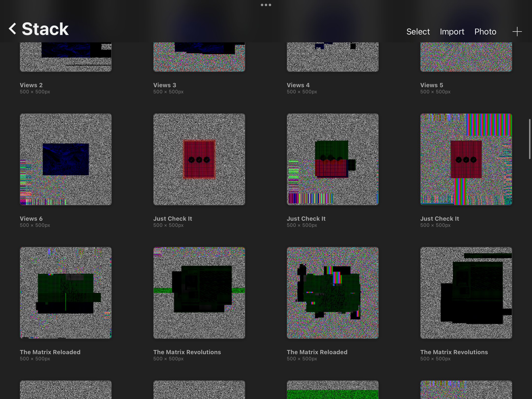Open the rightmost Matrix Revolutions thumbnail

[x=466, y=293]
